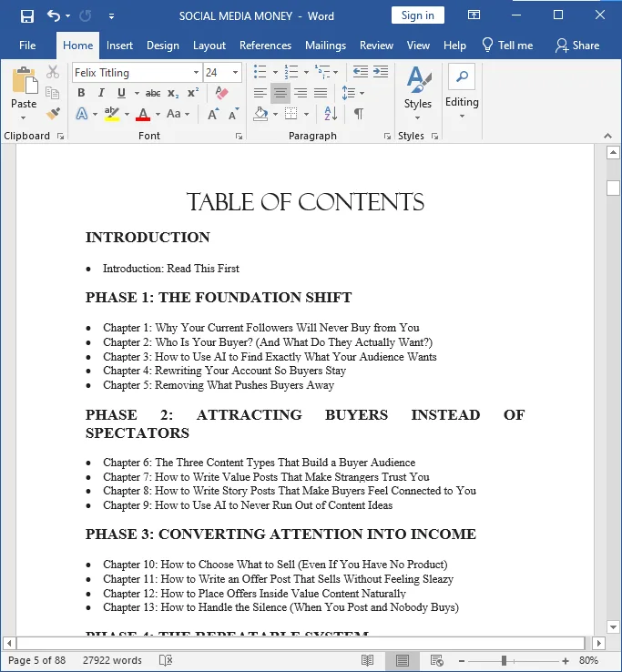Click the Clear All Formatting eraser icon

point(221,93)
